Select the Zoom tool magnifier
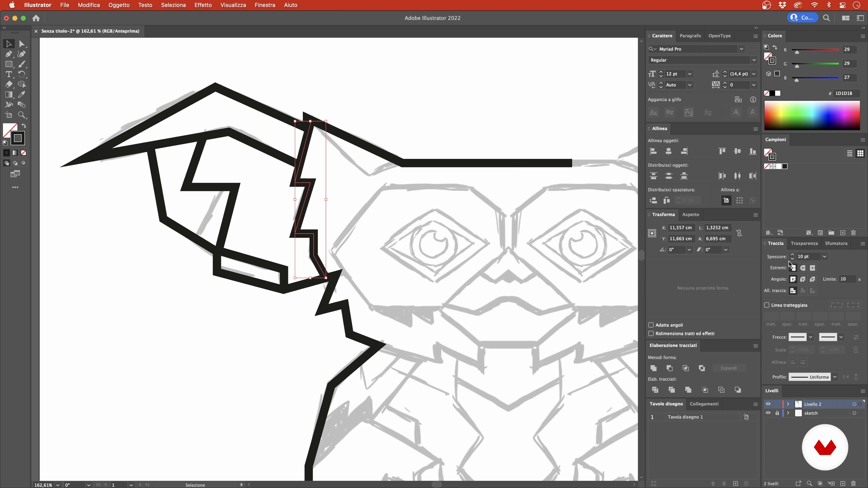Image resolution: width=868 pixels, height=488 pixels. click(x=22, y=115)
